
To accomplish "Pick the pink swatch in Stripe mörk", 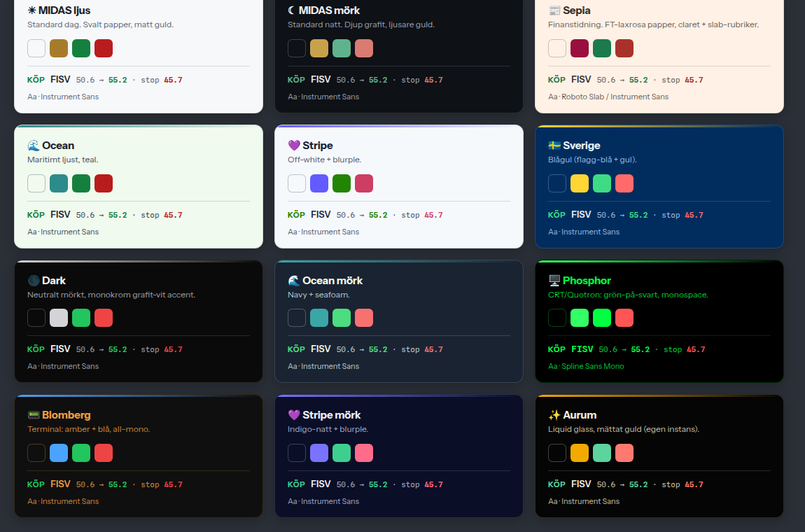I will (x=364, y=453).
